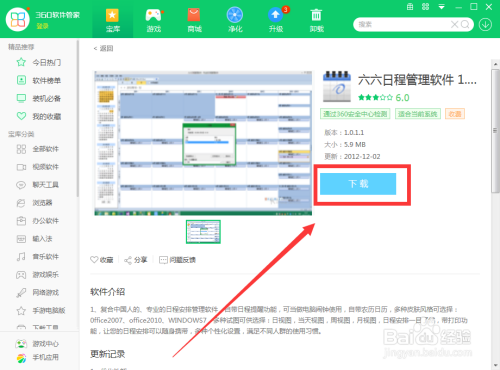This screenshot has width=500, height=370.
Task: Click inside the search input field
Action: coord(403,24)
